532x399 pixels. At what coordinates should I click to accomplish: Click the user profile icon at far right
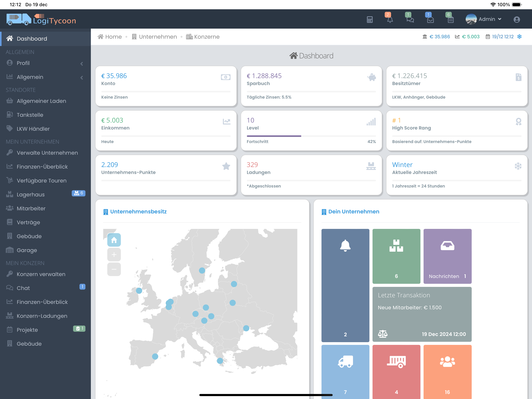click(517, 20)
